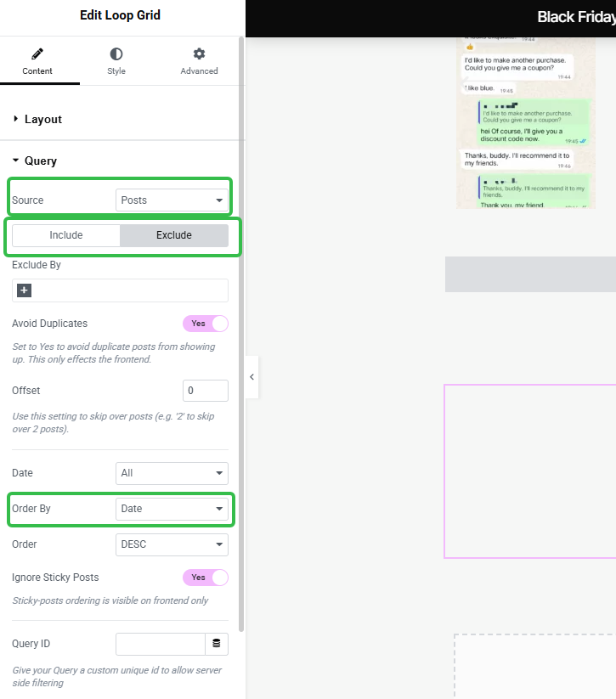The image size is (616, 699).
Task: Open the Order By dropdown
Action: [172, 509]
